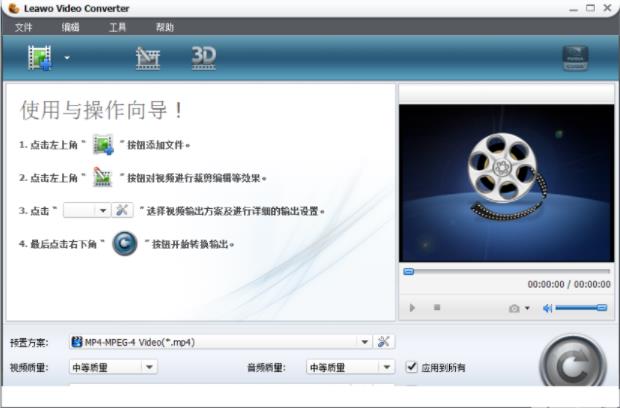This screenshot has height=408, width=620.
Task: Open the 文件 menu
Action: click(24, 27)
